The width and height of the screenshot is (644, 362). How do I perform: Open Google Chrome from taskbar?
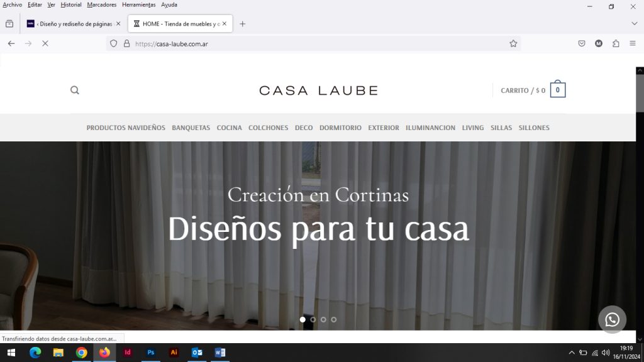tap(81, 353)
